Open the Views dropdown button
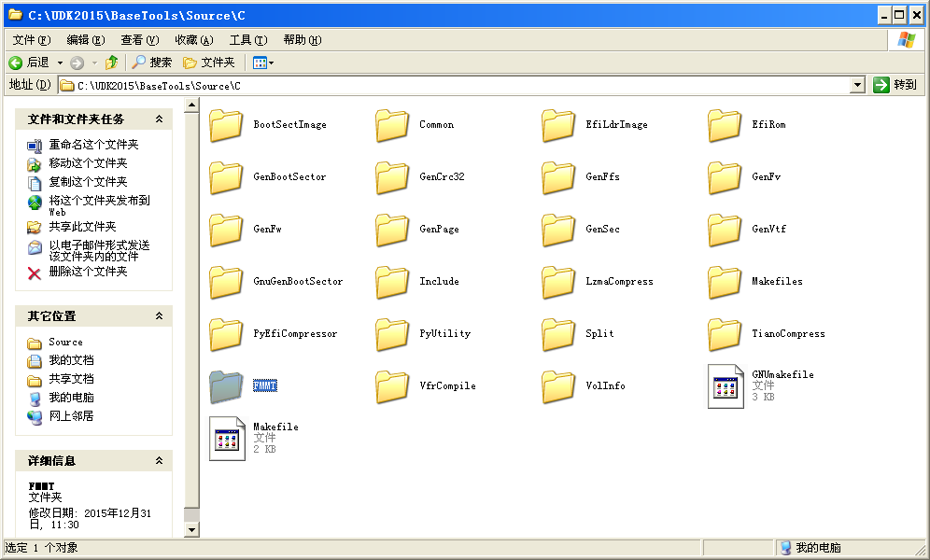This screenshot has height=560, width=930. pos(263,63)
